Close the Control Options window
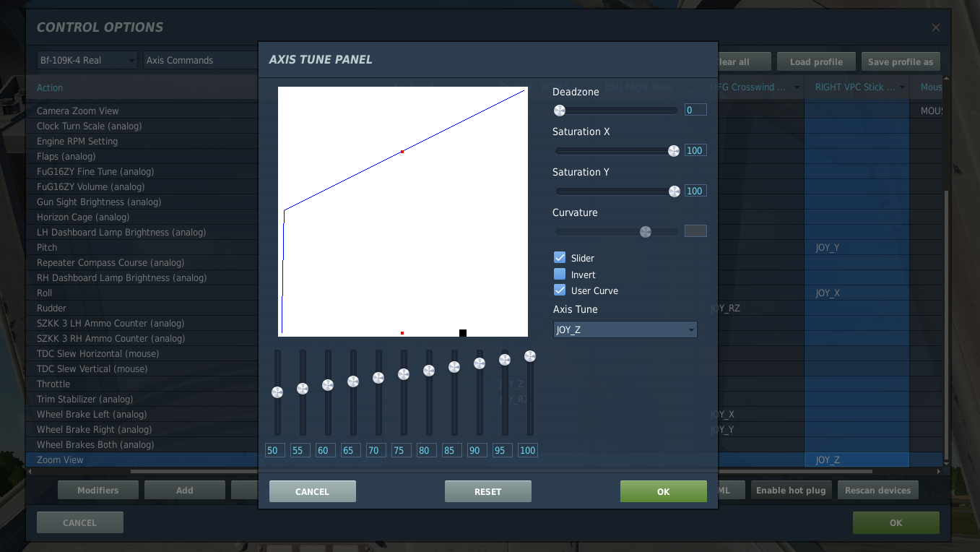 click(x=936, y=27)
